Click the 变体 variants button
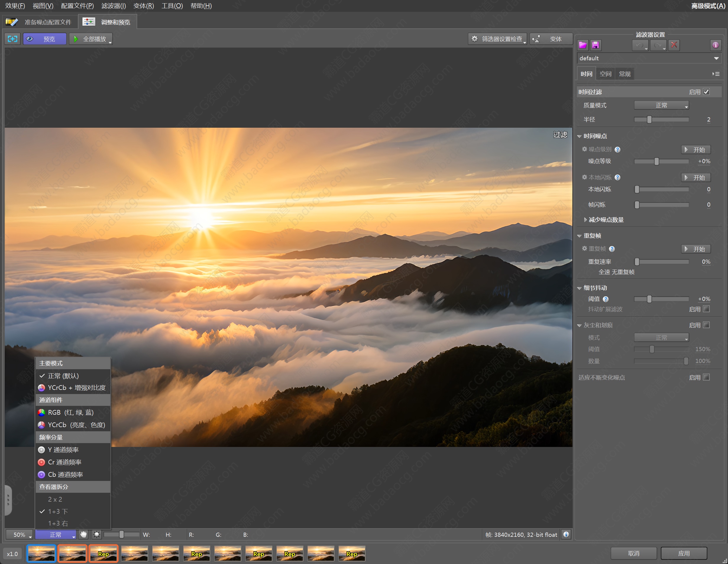The width and height of the screenshot is (728, 564). click(551, 39)
